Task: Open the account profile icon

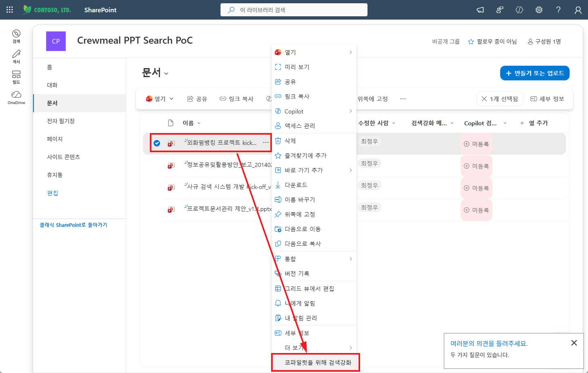Action: (x=578, y=10)
